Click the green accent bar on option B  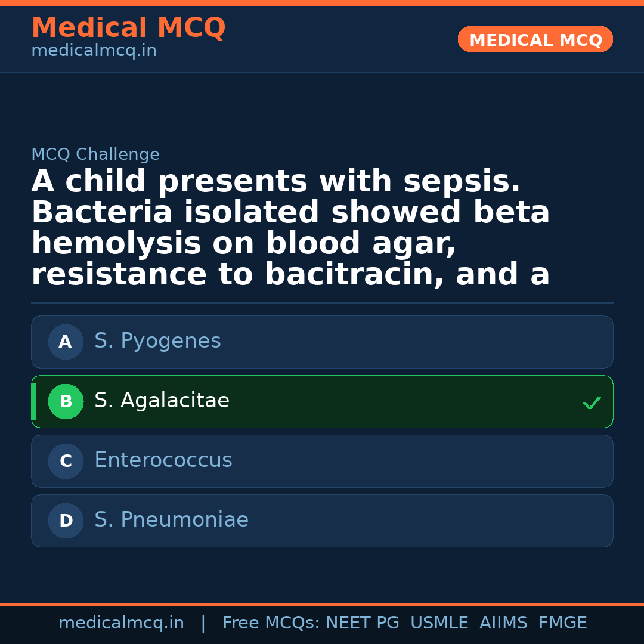coord(33,402)
